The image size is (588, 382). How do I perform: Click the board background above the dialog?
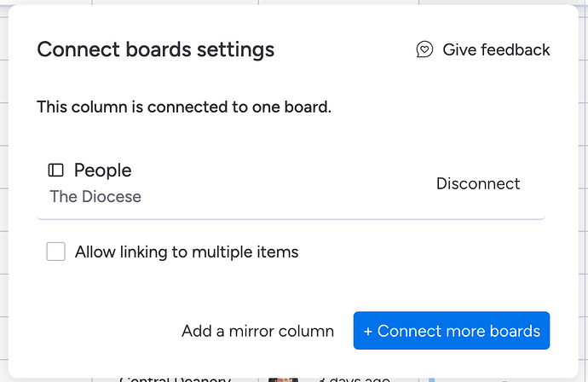(x=170, y=3)
